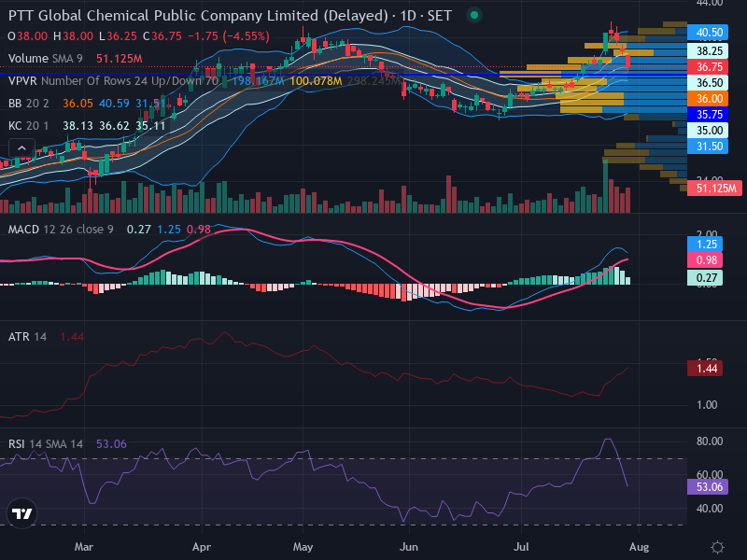Open chart settings gear icon
Screen dimensions: 747x560
(x=717, y=547)
